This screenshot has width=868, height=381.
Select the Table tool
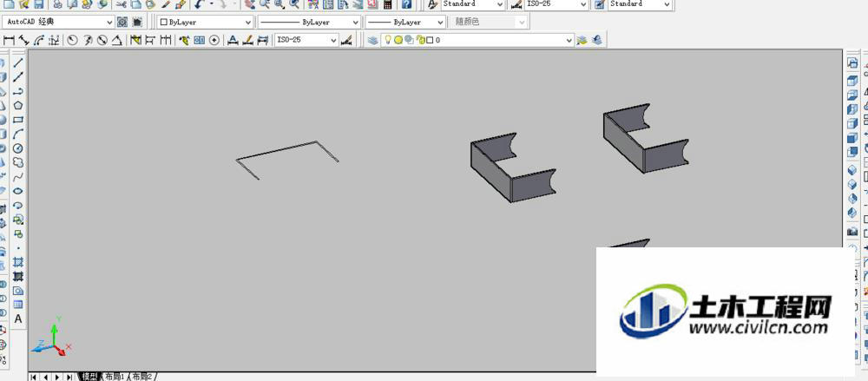click(18, 305)
